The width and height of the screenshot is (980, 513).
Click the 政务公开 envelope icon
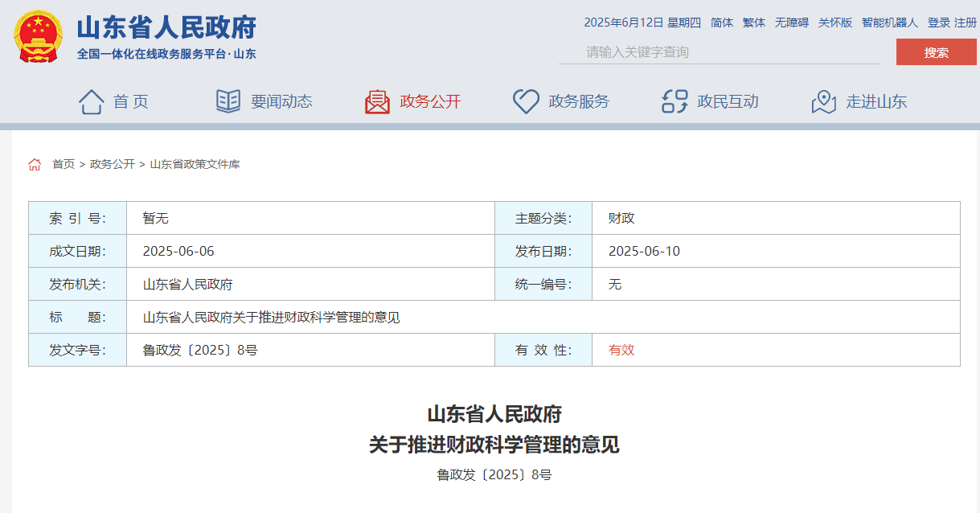pyautogui.click(x=377, y=101)
